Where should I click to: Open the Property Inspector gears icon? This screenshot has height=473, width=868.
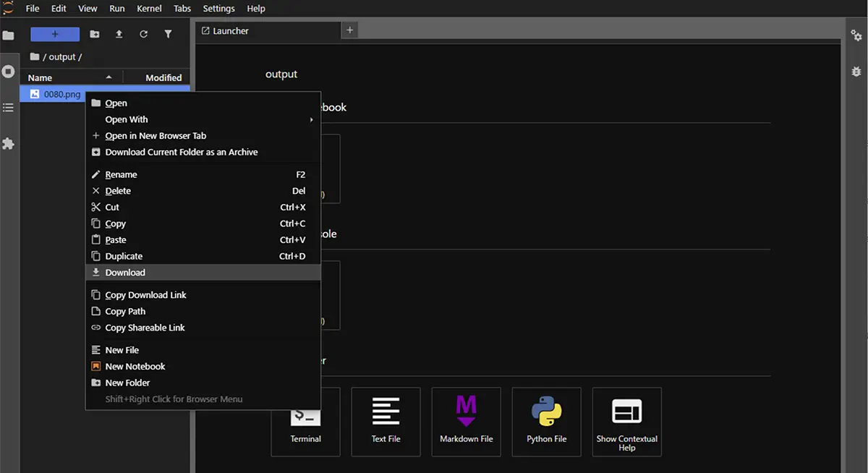point(856,35)
